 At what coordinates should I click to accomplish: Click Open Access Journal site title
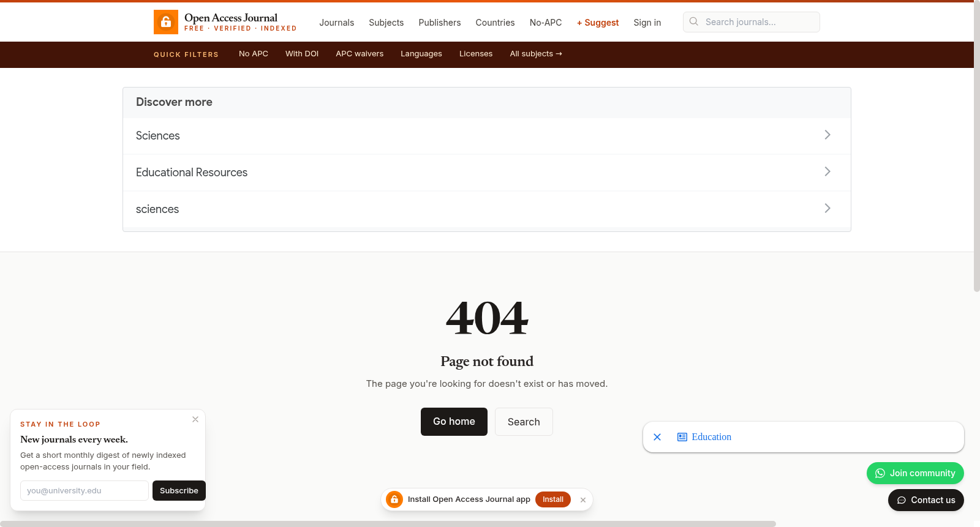231,18
